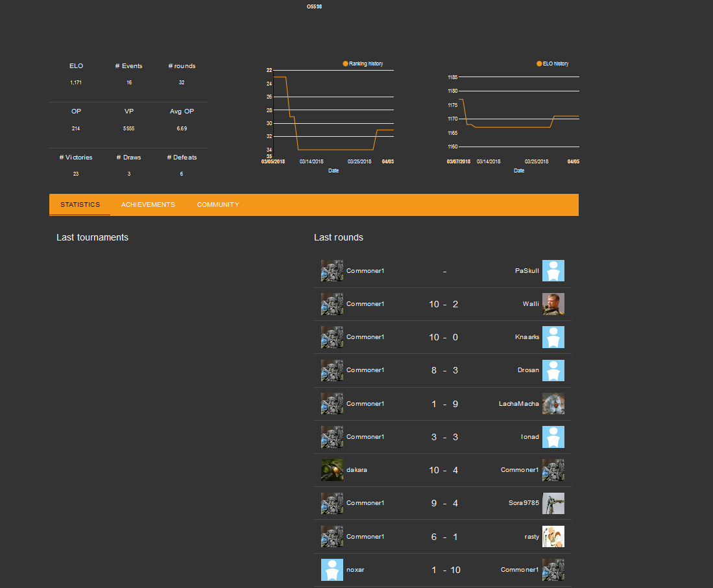Image resolution: width=713 pixels, height=588 pixels.
Task: Select the 10 - 0 score against Knaarks
Action: click(x=443, y=337)
